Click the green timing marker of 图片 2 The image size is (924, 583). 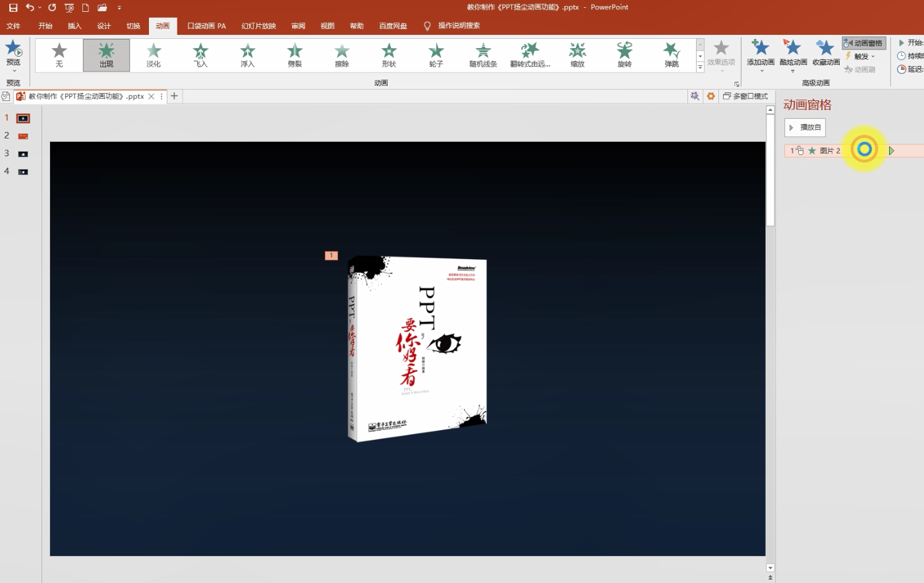point(892,151)
